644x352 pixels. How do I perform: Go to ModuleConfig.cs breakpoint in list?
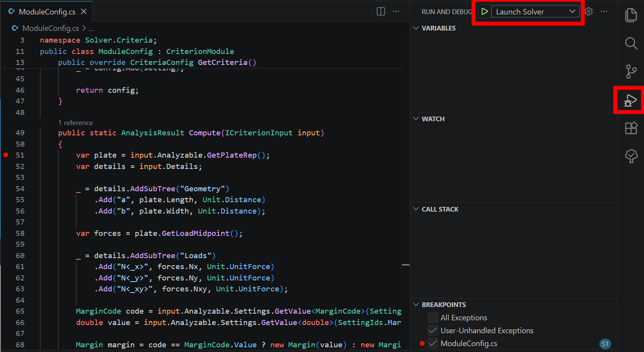[469, 343]
